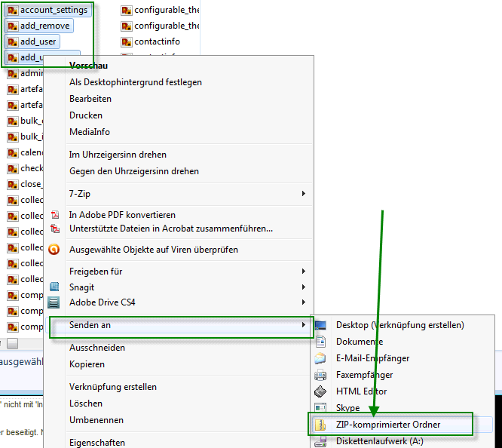This screenshot has height=448, width=502.
Task: Select the contactinfo file
Action: (x=156, y=42)
